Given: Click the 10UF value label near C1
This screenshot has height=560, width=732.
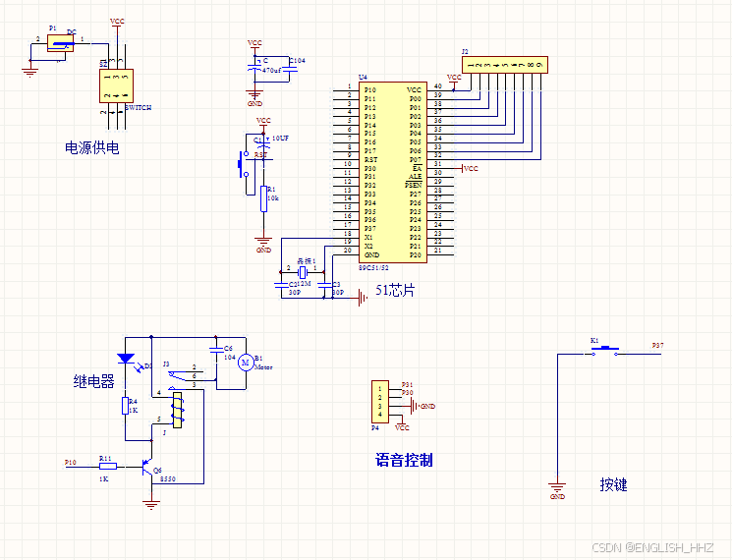Looking at the screenshot, I should [280, 139].
